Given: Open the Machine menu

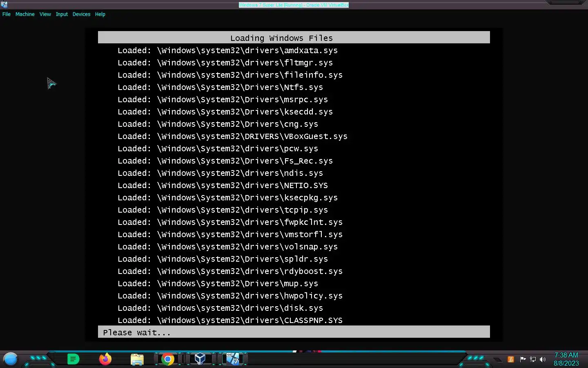Looking at the screenshot, I should tap(25, 14).
